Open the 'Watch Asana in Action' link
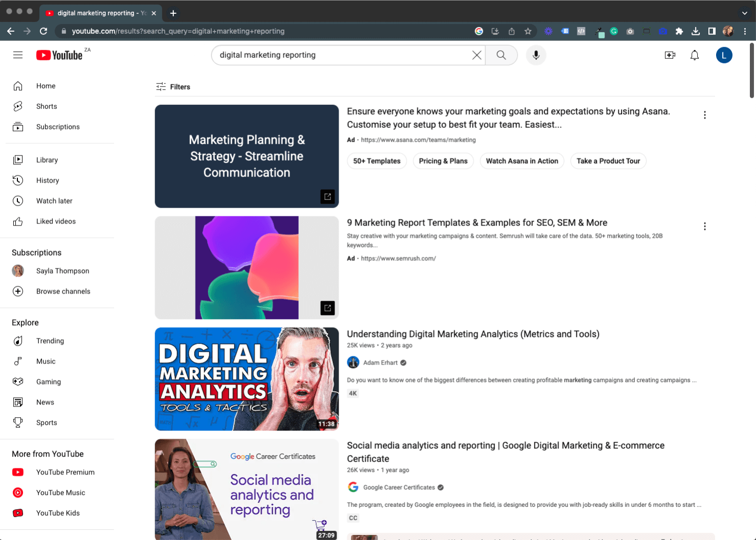 point(522,161)
